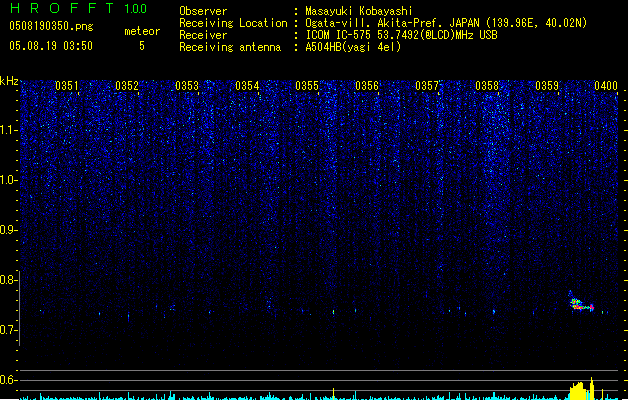Click the 0355 time marker
This screenshot has height=400, width=629.
point(307,86)
